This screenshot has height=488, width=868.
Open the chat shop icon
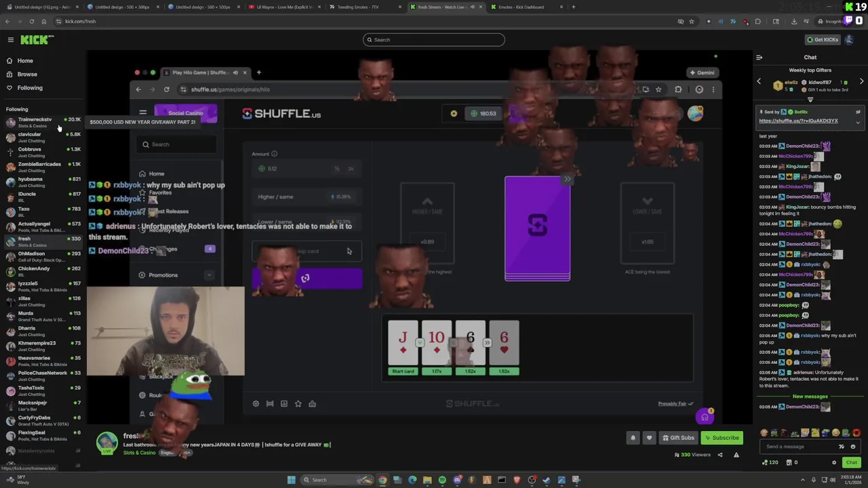(789, 462)
